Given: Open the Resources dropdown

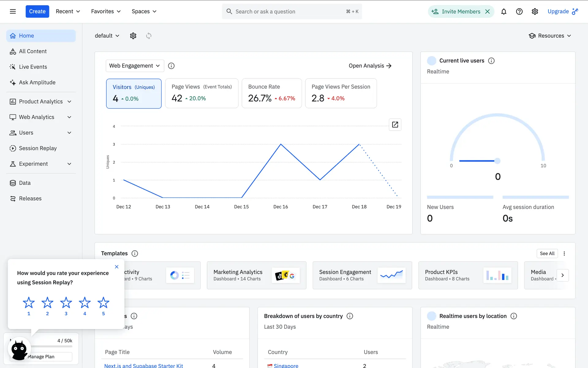Looking at the screenshot, I should [550, 36].
